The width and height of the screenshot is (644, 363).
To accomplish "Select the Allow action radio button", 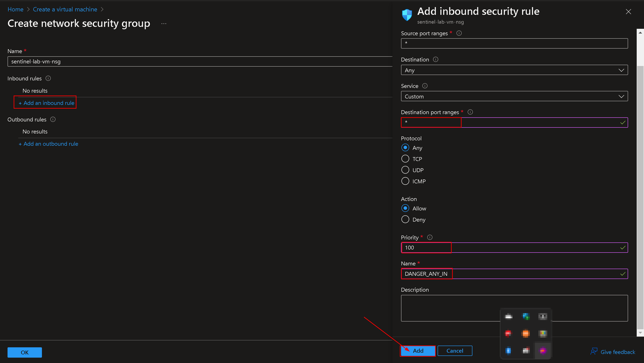I will point(405,208).
